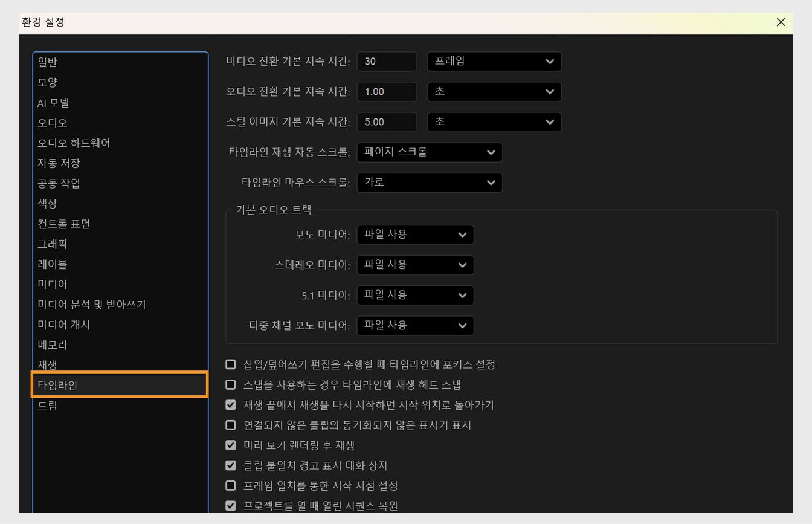
Task: Open the 다중 채널 모노 미디어 dropdown
Action: pyautogui.click(x=414, y=325)
